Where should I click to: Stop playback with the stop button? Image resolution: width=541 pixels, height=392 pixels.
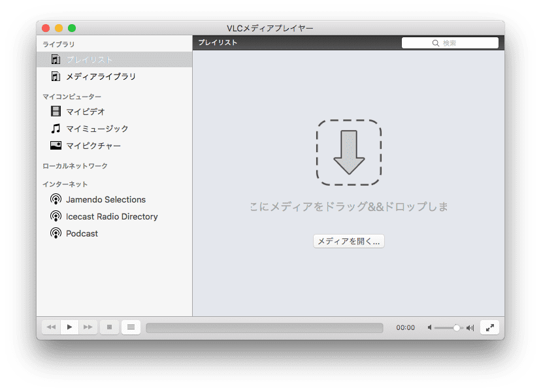click(109, 327)
